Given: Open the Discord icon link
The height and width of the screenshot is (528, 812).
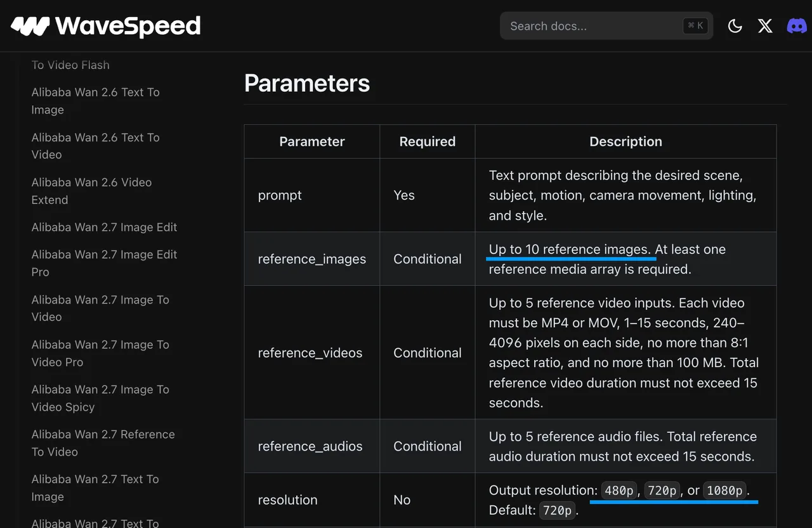Looking at the screenshot, I should 797,26.
